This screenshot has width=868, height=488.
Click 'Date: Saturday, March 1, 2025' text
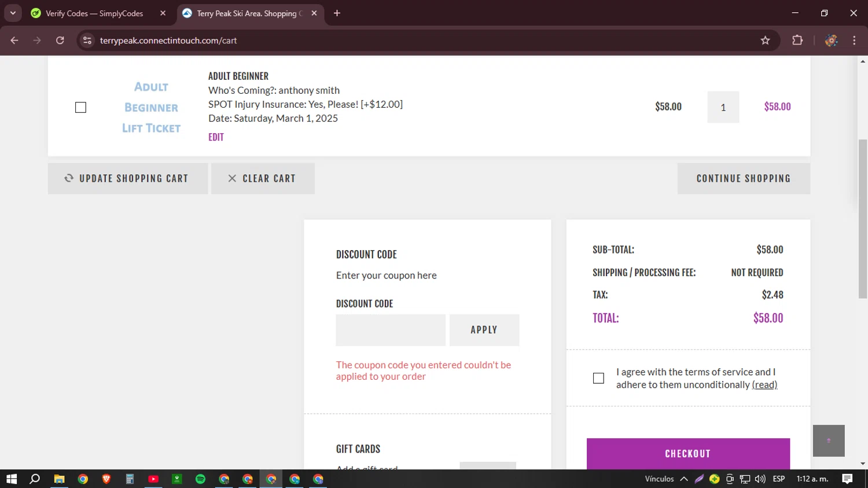tap(273, 118)
